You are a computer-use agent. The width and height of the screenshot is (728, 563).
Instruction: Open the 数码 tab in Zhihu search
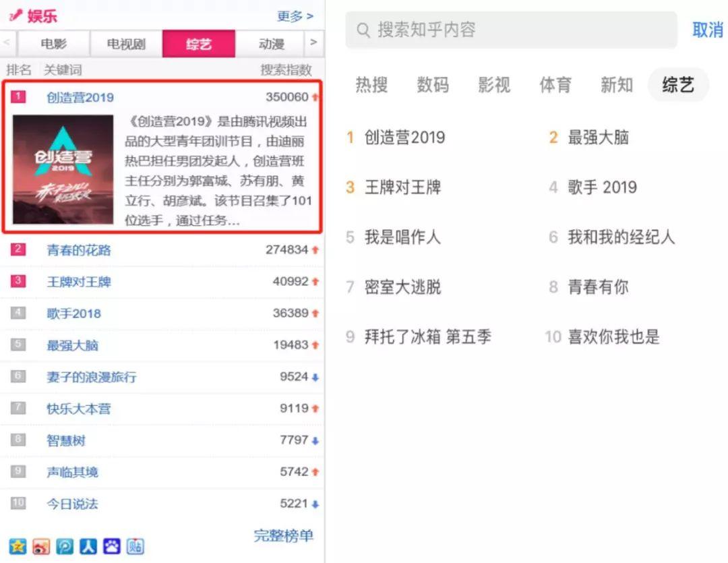pos(433,84)
